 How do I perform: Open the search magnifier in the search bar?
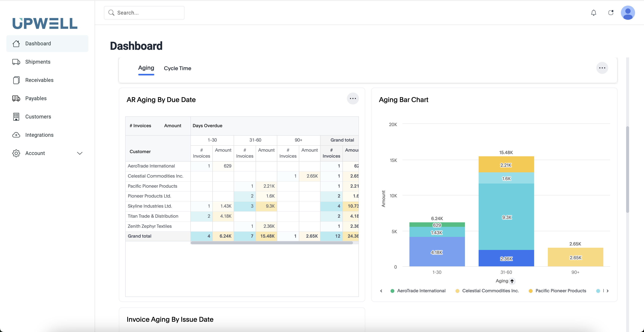click(111, 12)
